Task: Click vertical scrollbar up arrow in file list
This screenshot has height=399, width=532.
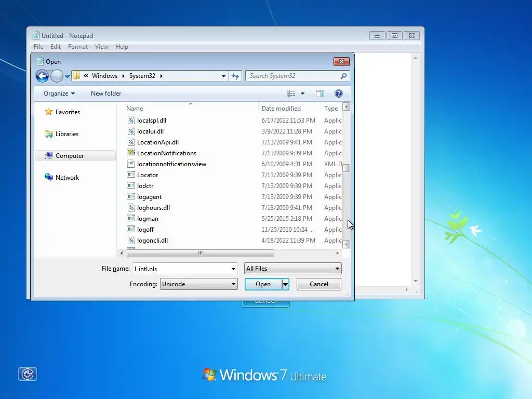Action: pyautogui.click(x=347, y=107)
